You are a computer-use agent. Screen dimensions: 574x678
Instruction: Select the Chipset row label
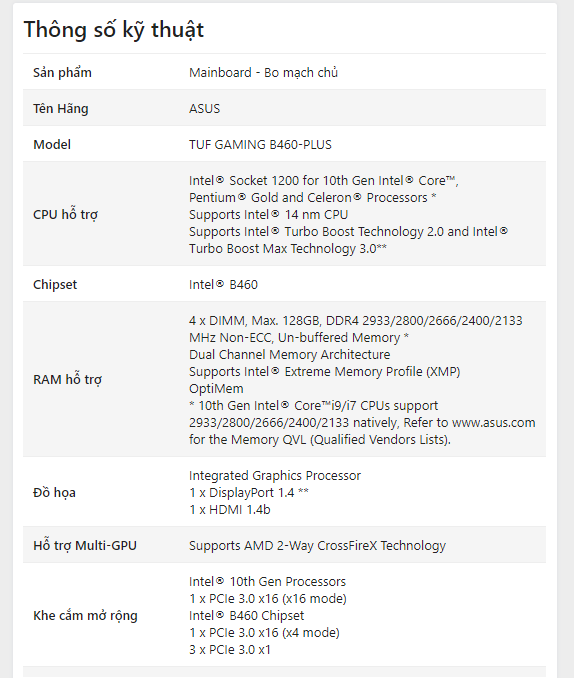click(x=55, y=285)
